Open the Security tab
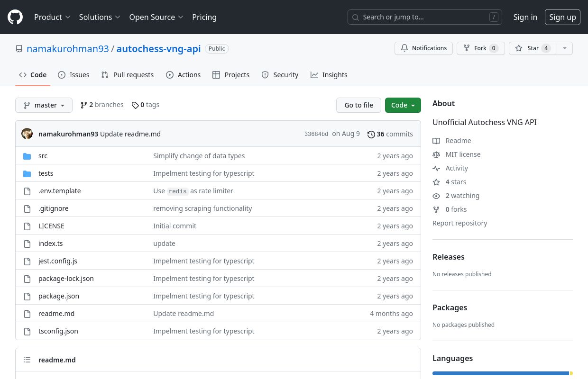 [280, 75]
